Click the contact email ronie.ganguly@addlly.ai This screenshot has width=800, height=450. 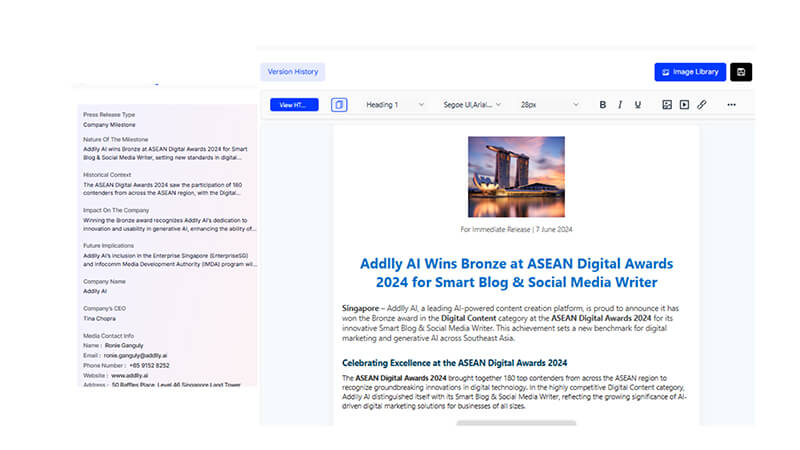(135, 356)
